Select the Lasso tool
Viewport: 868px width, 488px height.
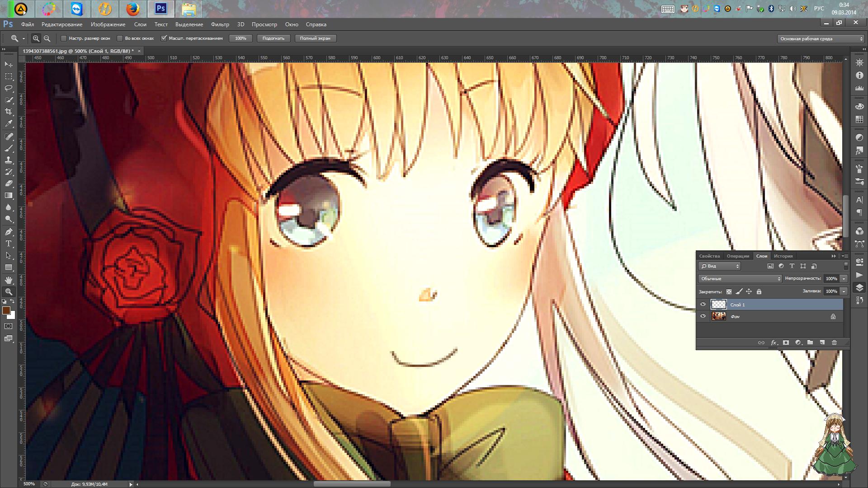tap(9, 88)
